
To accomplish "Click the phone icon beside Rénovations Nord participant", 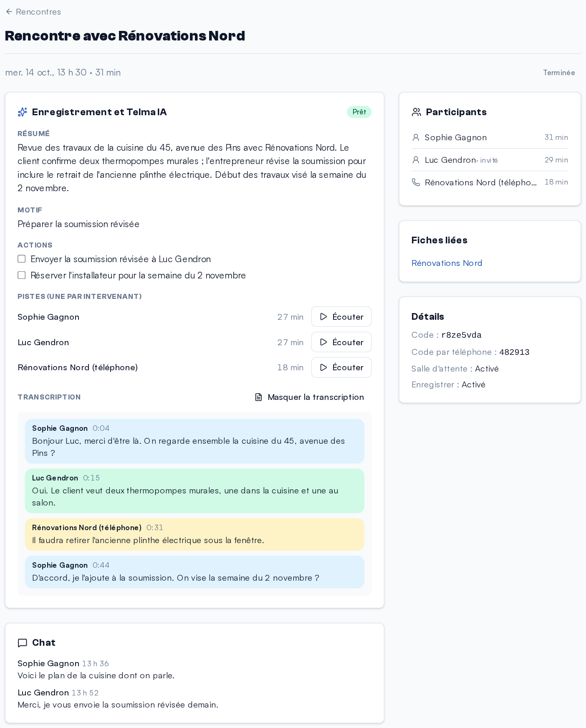I will [x=416, y=182].
